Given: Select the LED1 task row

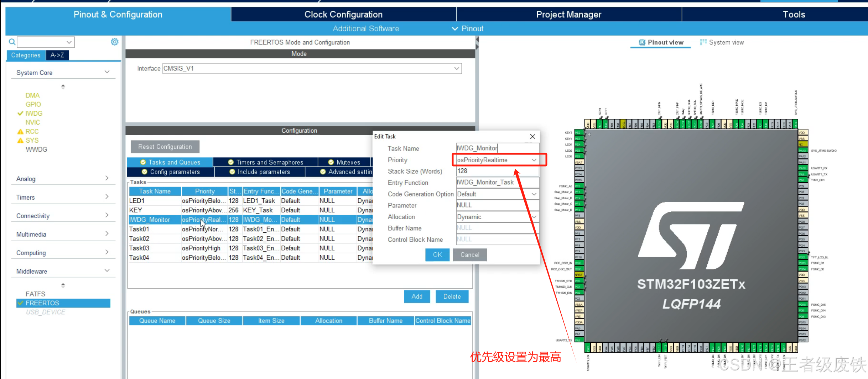Looking at the screenshot, I should point(250,201).
